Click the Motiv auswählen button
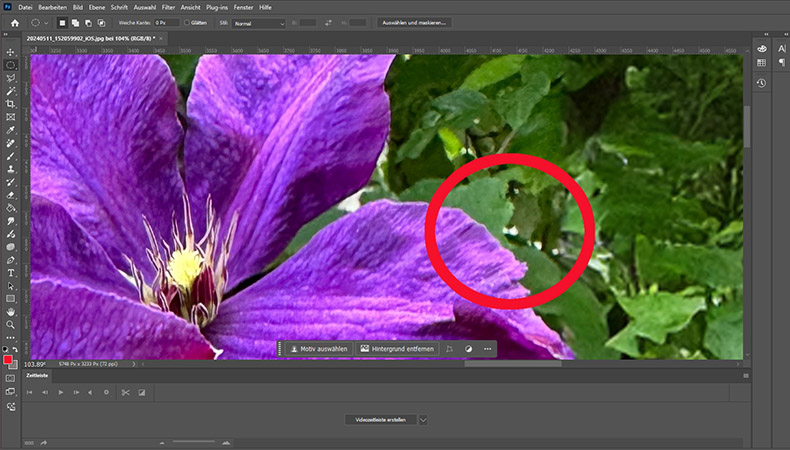Viewport: 790px width, 450px height. tap(320, 349)
